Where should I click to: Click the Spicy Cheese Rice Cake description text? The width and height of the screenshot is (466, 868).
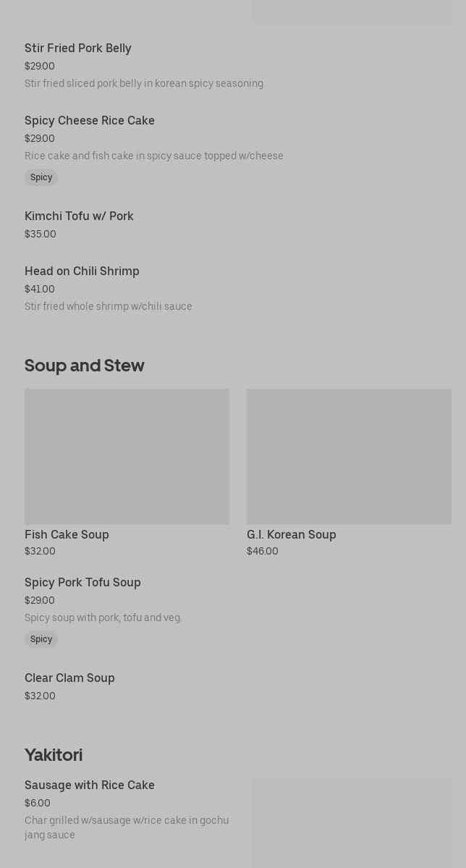point(154,156)
